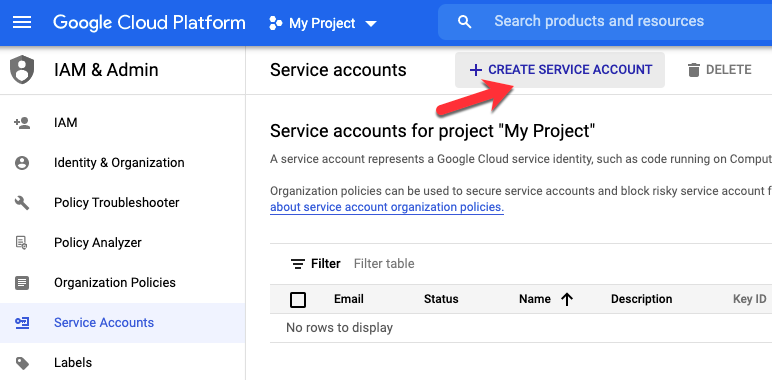Click the IAM & Admin shield icon
The width and height of the screenshot is (772, 380).
[22, 69]
